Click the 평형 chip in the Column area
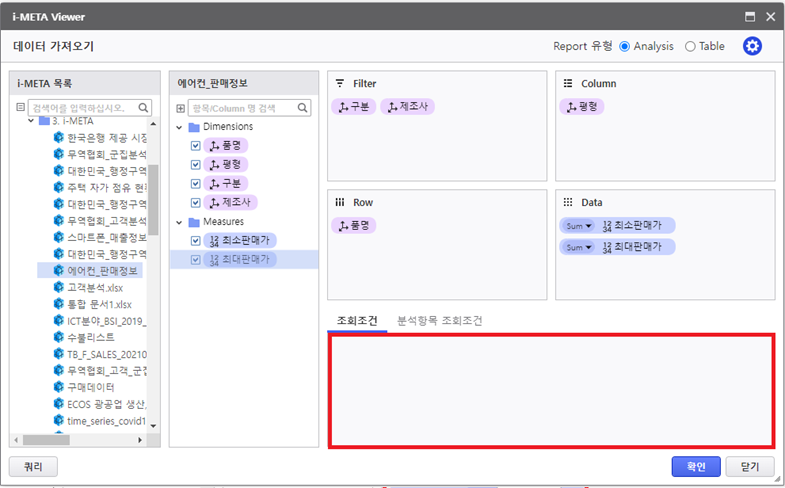Viewport: 785px width, 488px height. click(582, 107)
